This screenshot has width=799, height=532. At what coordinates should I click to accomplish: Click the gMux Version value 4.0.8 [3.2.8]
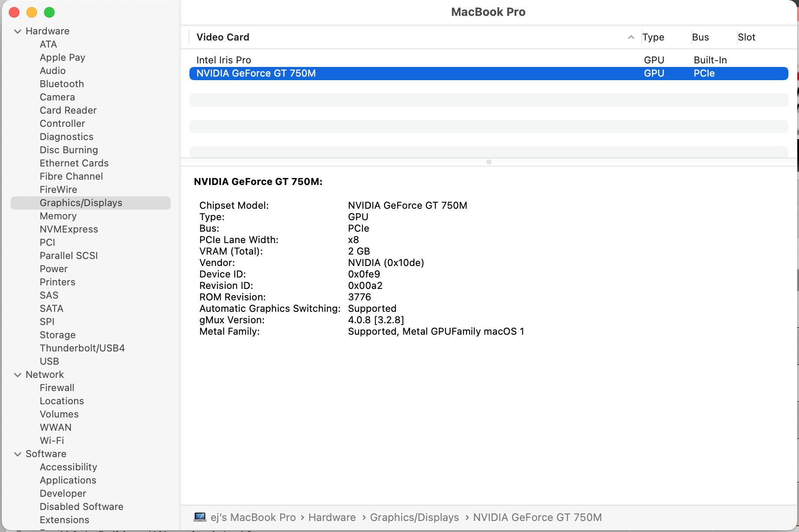click(x=376, y=320)
